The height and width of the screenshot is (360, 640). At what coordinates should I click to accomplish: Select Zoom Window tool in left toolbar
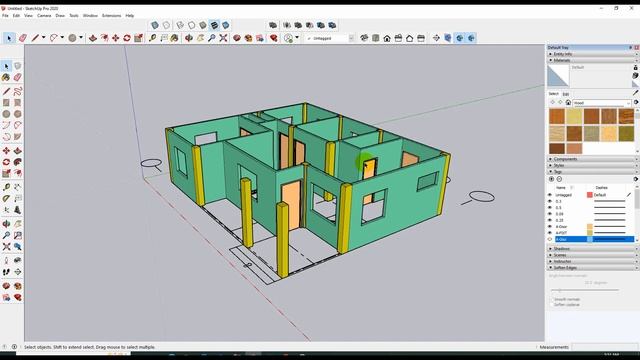click(18, 236)
